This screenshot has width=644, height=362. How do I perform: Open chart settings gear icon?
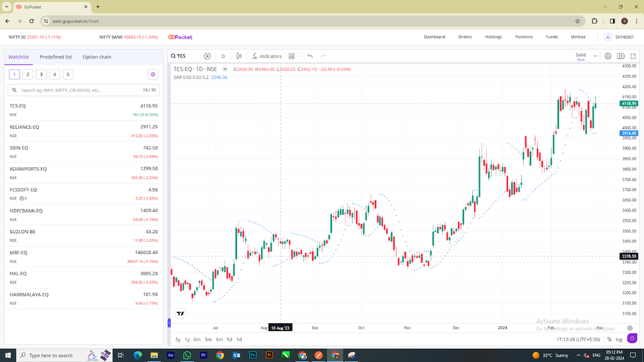(x=608, y=56)
